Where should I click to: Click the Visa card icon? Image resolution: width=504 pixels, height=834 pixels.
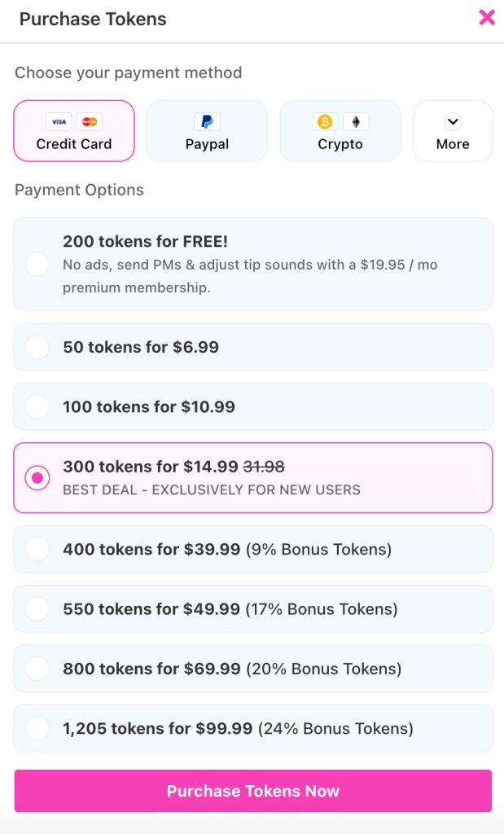pos(58,121)
